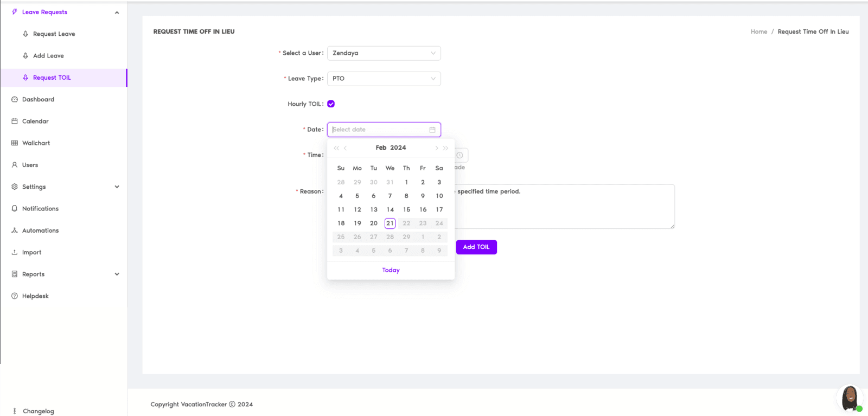Viewport: 868px width, 416px height.
Task: Click the Request Leave rocket icon
Action: (25, 34)
